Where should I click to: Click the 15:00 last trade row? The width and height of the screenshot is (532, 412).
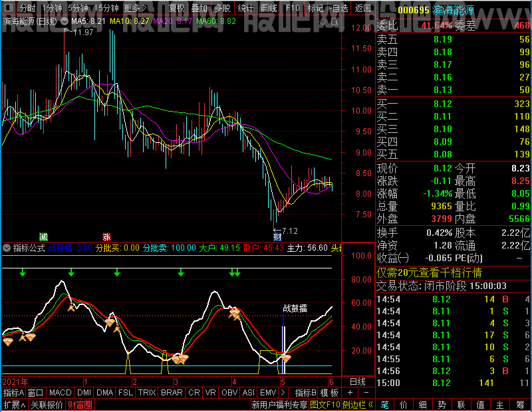454,383
